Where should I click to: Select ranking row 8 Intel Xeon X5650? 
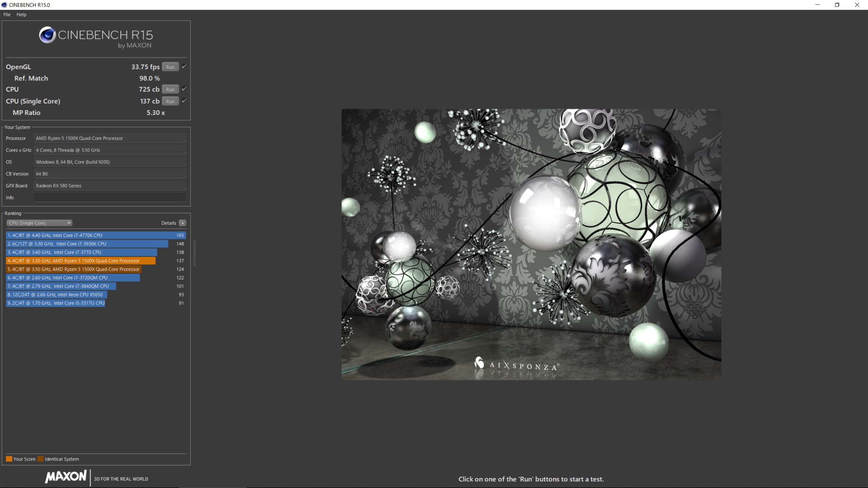pos(96,294)
